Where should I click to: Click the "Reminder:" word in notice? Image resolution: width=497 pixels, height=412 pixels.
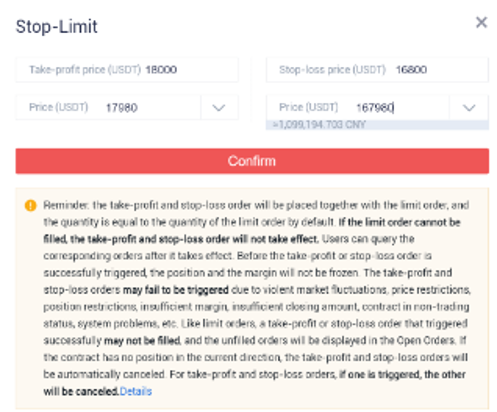(x=66, y=205)
